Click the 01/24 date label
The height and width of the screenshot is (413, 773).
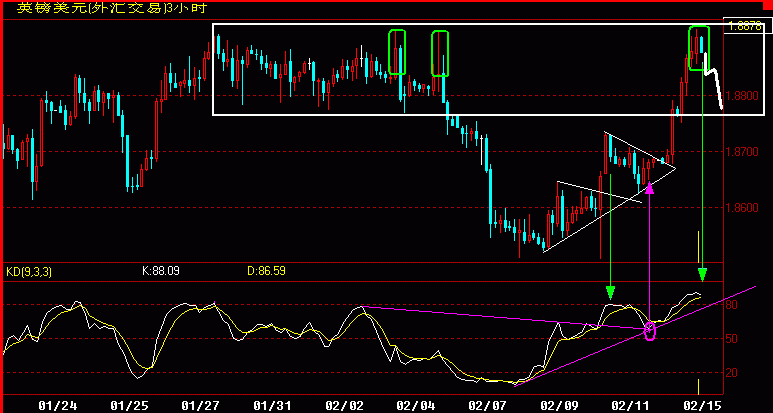(x=58, y=406)
